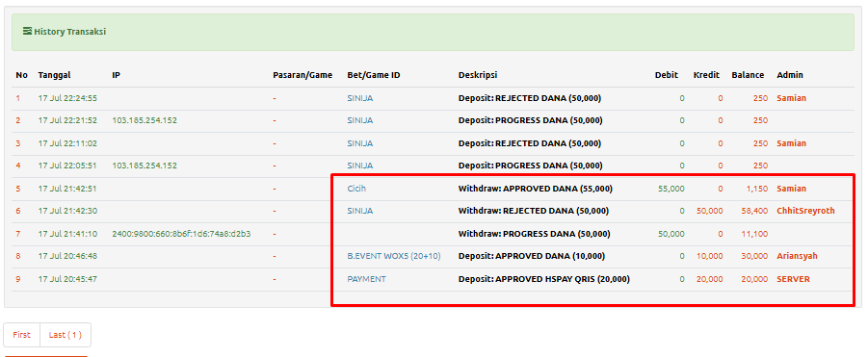Click the 11,100 balance value
868x357 pixels.
click(x=754, y=234)
